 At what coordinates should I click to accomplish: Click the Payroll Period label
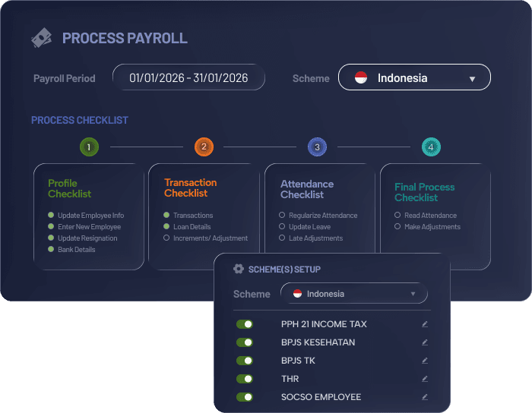point(65,78)
